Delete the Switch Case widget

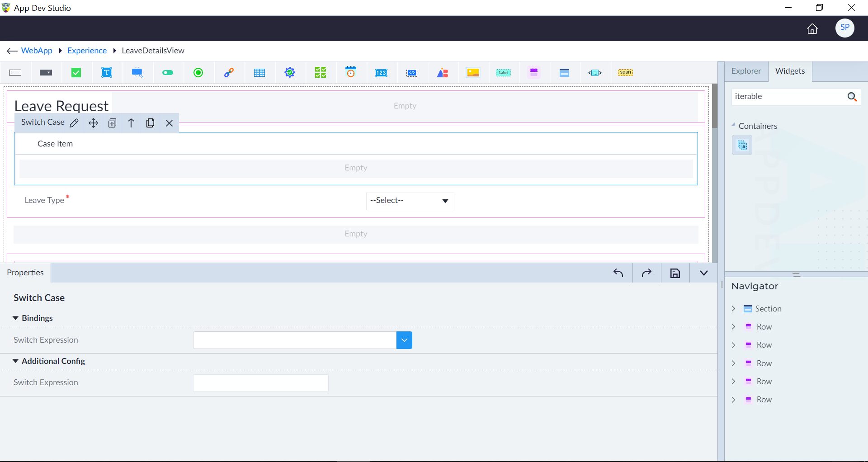tap(170, 123)
